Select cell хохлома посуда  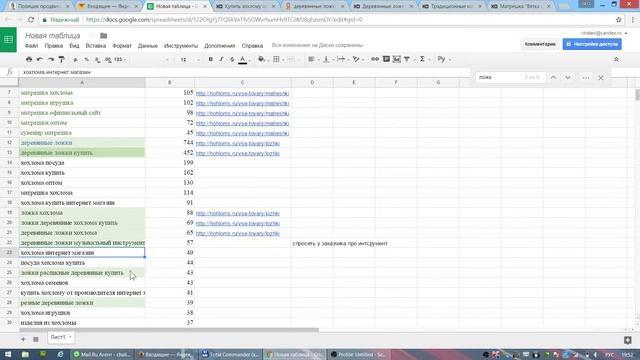[x=82, y=162]
